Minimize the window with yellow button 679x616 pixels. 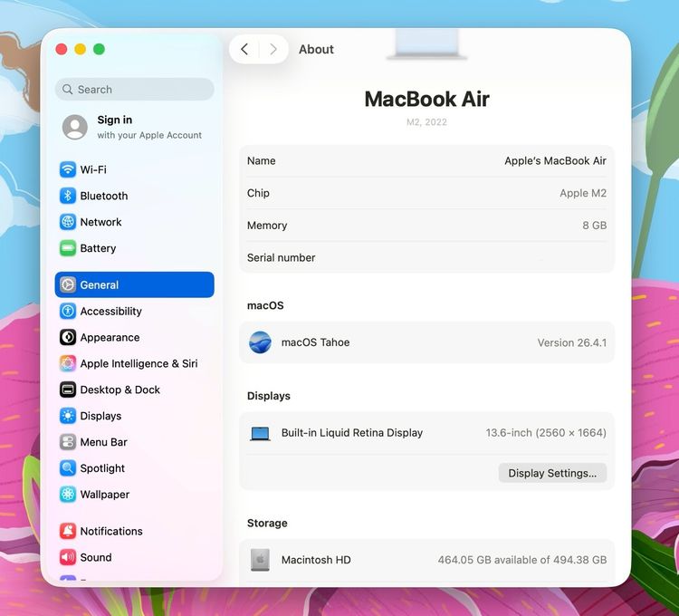click(80, 49)
